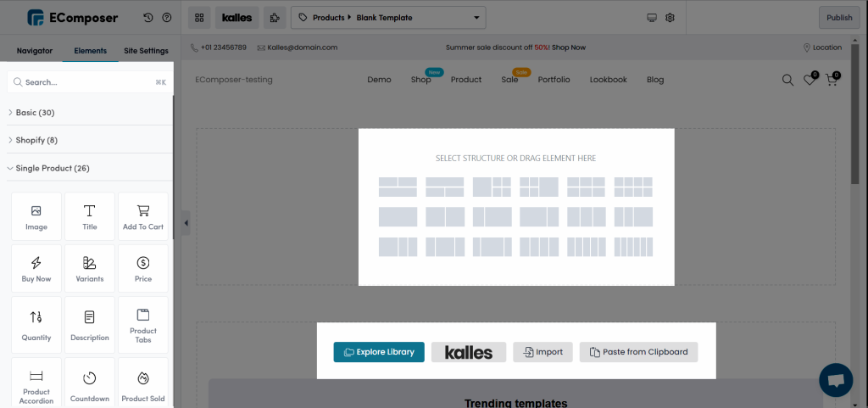868x408 pixels.
Task: Open the Kalles theme button in top bar
Action: click(x=237, y=18)
